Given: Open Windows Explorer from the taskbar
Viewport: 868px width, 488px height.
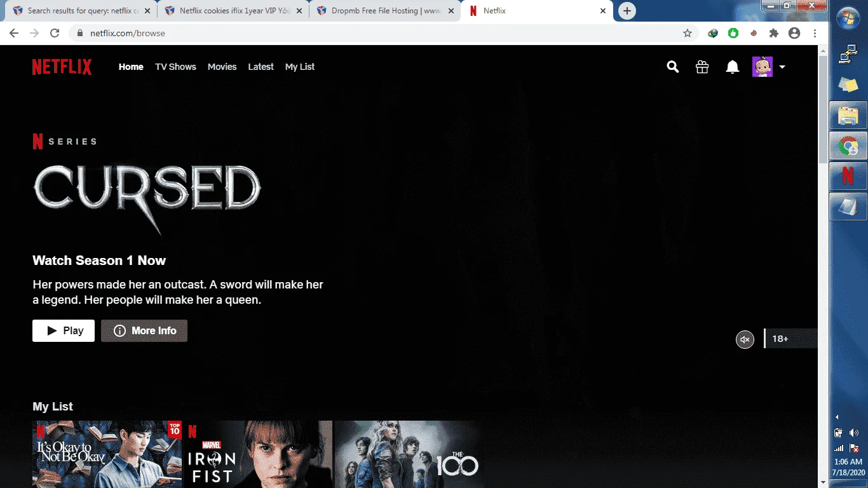Looking at the screenshot, I should coord(848,115).
